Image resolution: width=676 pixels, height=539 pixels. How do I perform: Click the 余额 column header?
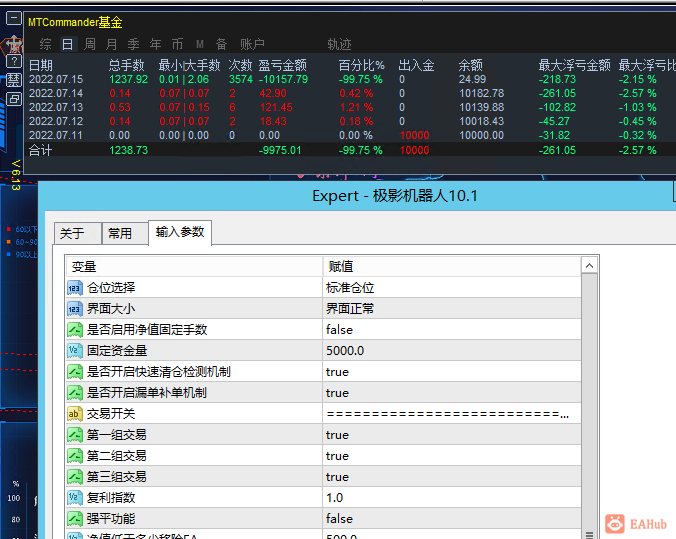tap(470, 66)
